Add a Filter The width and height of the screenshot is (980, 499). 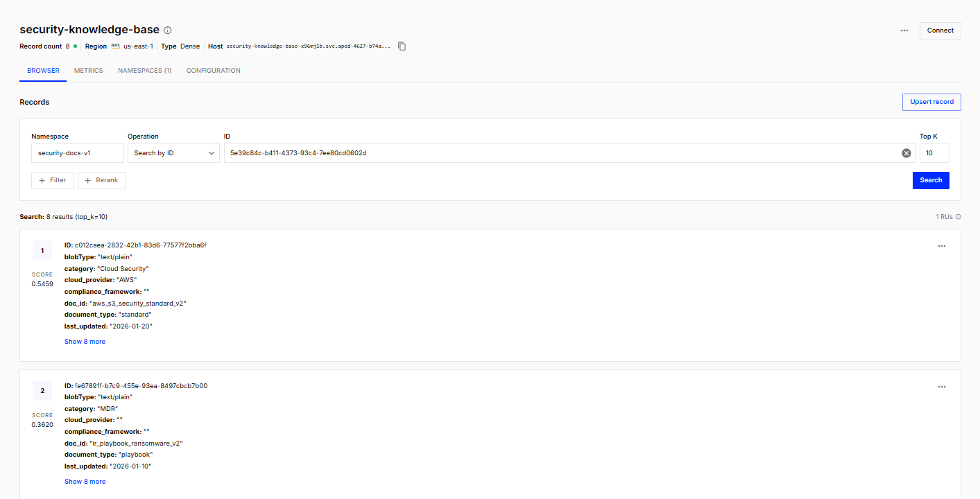52,180
